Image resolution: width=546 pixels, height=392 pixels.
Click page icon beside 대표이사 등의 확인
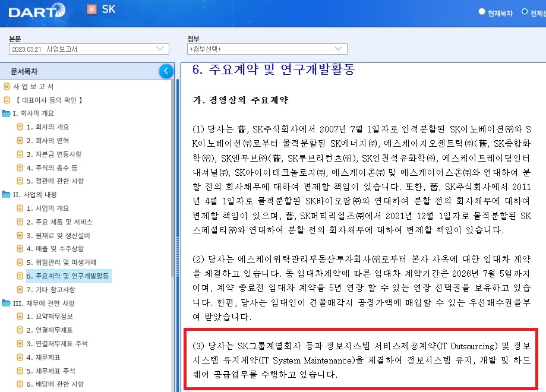(x=7, y=100)
